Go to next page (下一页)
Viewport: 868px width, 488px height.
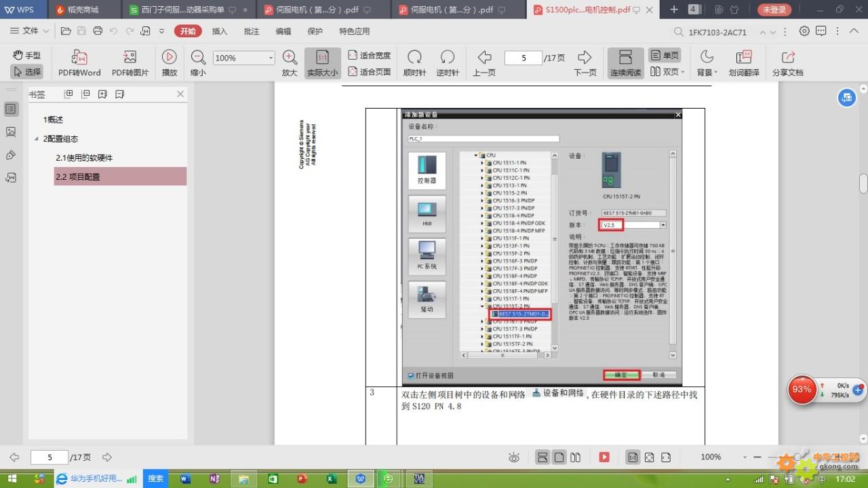[585, 63]
